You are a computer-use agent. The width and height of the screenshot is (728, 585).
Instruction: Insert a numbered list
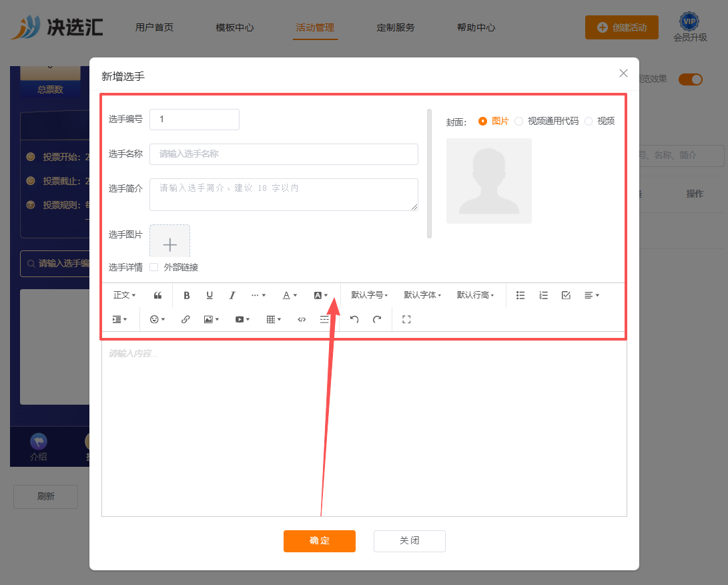tap(543, 295)
